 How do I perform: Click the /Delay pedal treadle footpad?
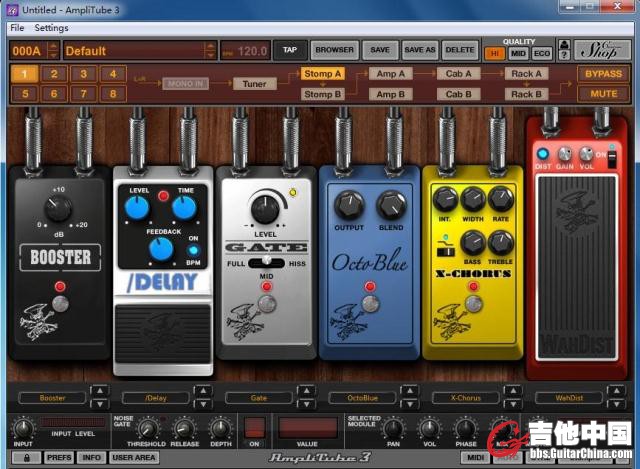(x=163, y=334)
